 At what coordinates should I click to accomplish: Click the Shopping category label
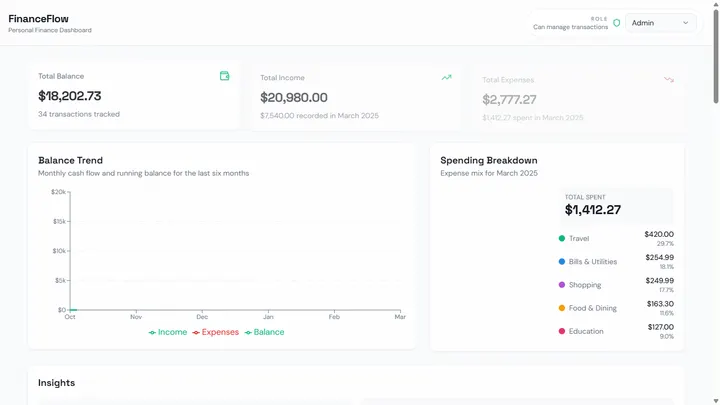[x=585, y=285]
